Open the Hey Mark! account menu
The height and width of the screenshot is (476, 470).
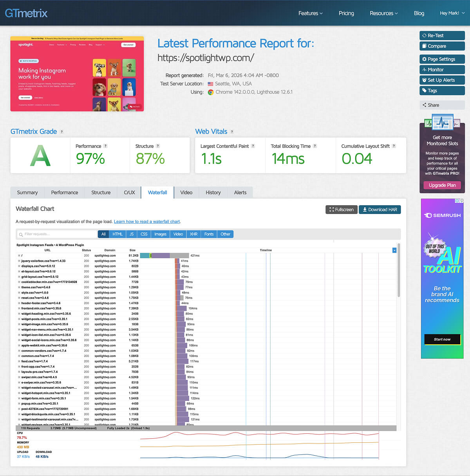(x=452, y=13)
